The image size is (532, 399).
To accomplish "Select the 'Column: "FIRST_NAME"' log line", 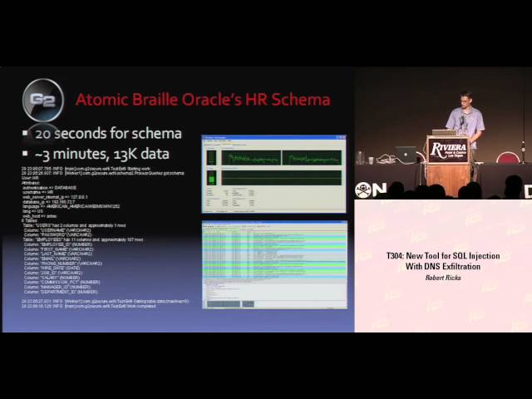I will [58, 249].
